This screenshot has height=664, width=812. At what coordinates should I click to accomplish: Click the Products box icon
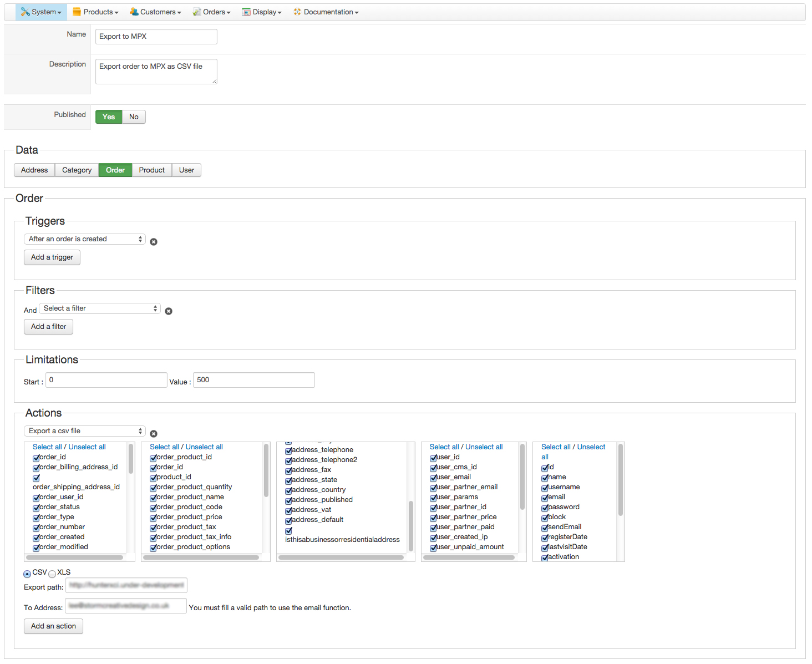77,12
